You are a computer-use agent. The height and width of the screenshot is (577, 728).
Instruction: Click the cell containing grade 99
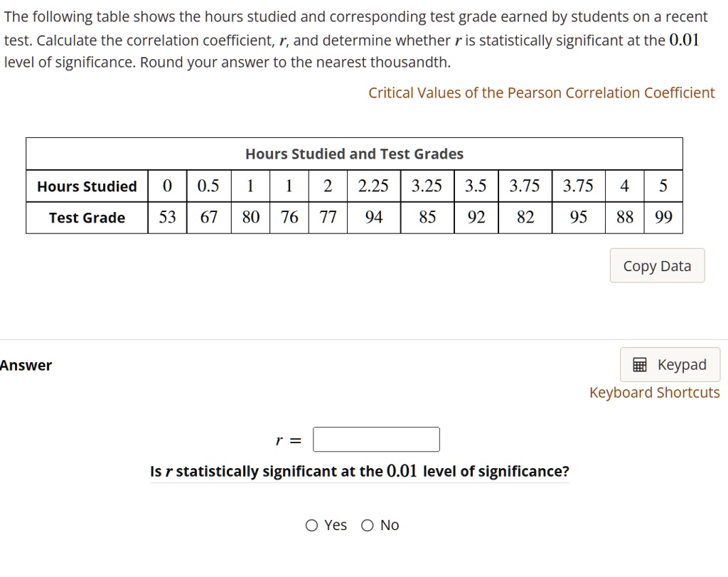pos(663,218)
